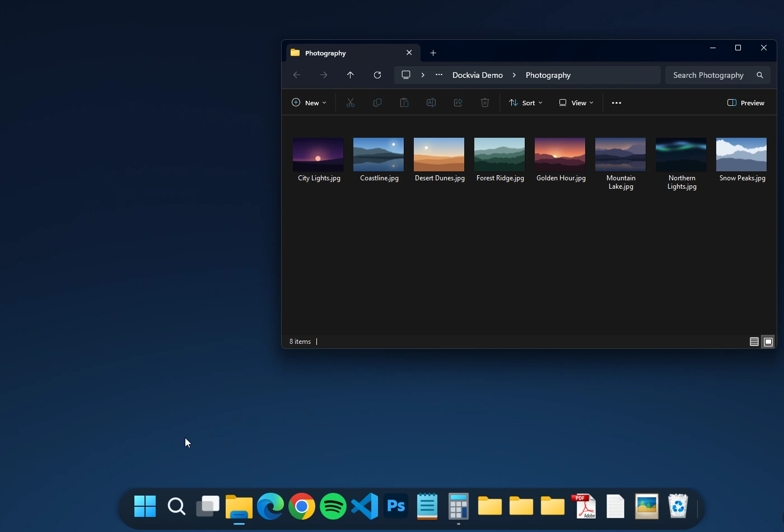
Task: Focus the Search Photography field
Action: (x=718, y=75)
